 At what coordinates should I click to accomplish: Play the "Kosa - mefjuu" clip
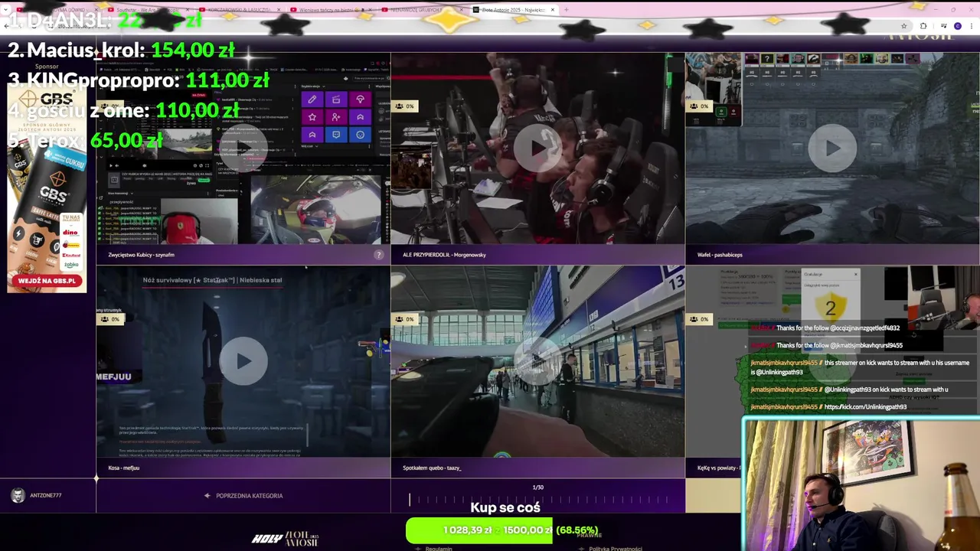[x=243, y=360]
